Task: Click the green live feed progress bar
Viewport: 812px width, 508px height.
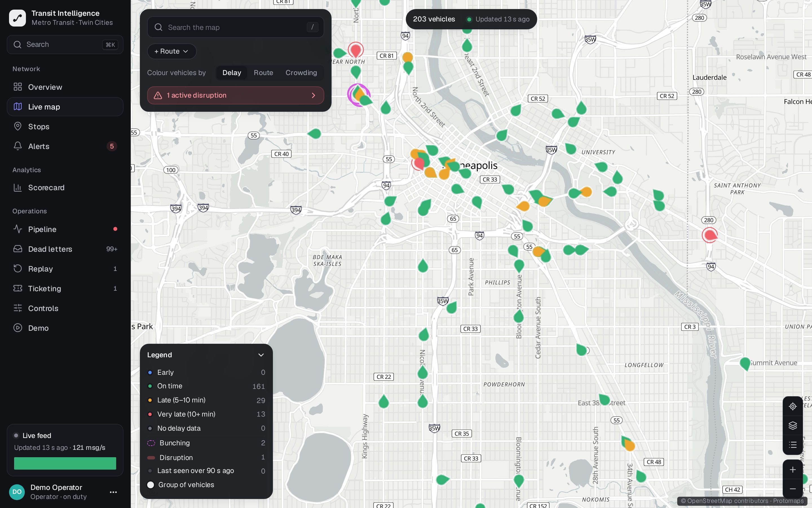Action: [65, 463]
